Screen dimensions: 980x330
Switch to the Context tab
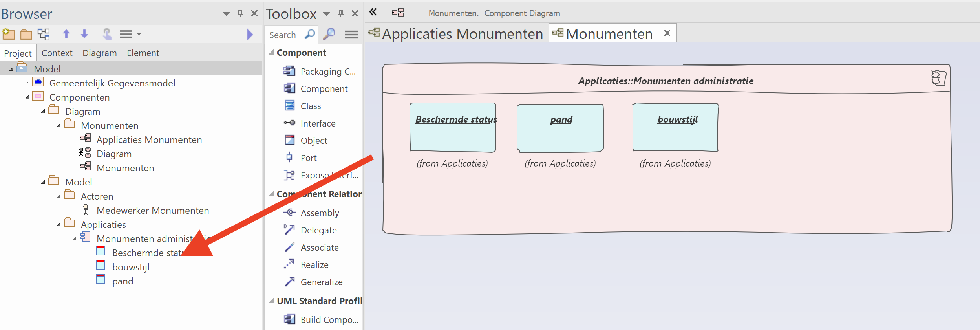[57, 53]
